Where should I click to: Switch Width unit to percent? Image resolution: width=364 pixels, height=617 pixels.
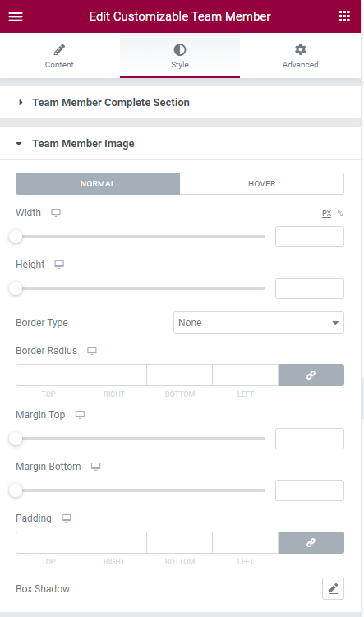(340, 214)
